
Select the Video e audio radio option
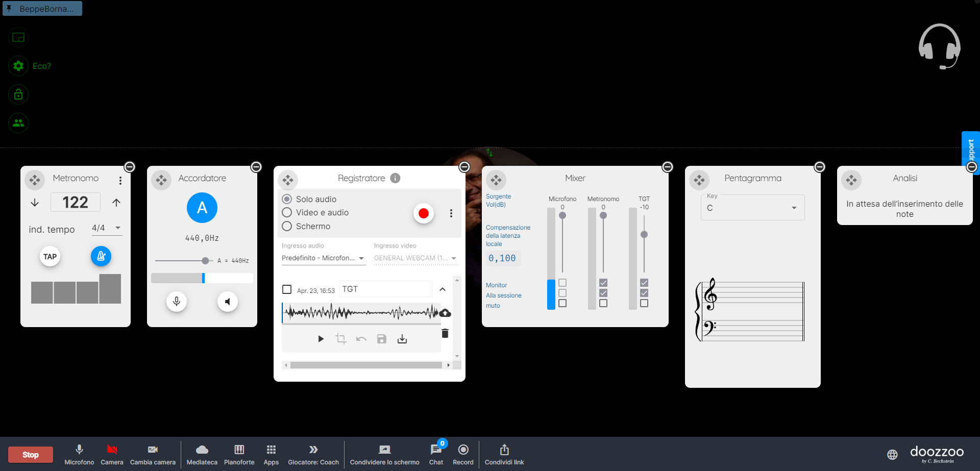tap(287, 212)
